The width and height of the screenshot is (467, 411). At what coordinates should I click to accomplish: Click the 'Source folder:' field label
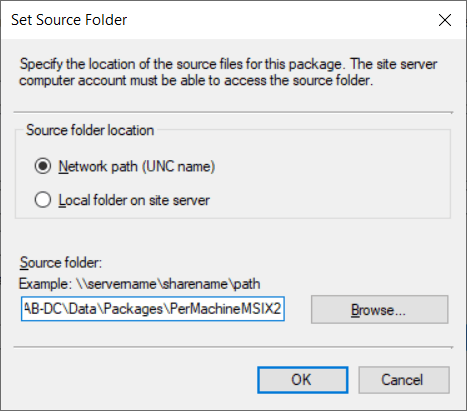61,263
